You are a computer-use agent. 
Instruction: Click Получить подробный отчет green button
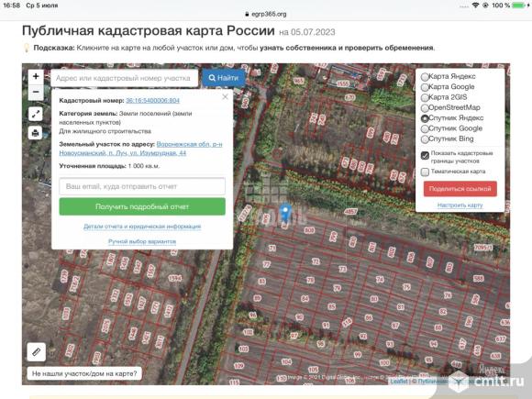[142, 206]
